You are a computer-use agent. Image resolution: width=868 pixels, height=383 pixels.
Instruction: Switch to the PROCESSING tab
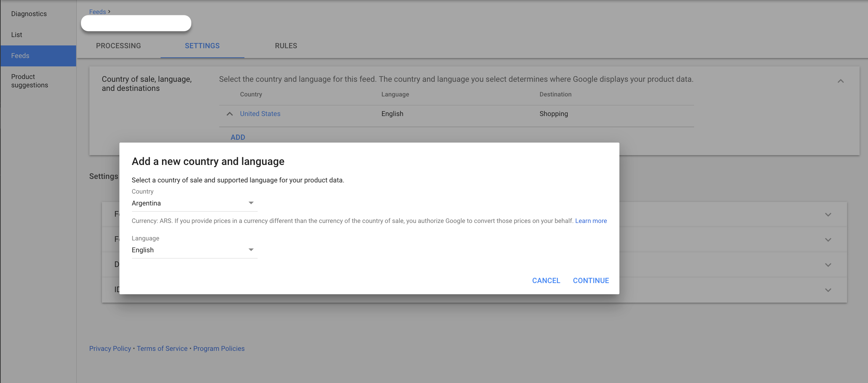(x=118, y=46)
